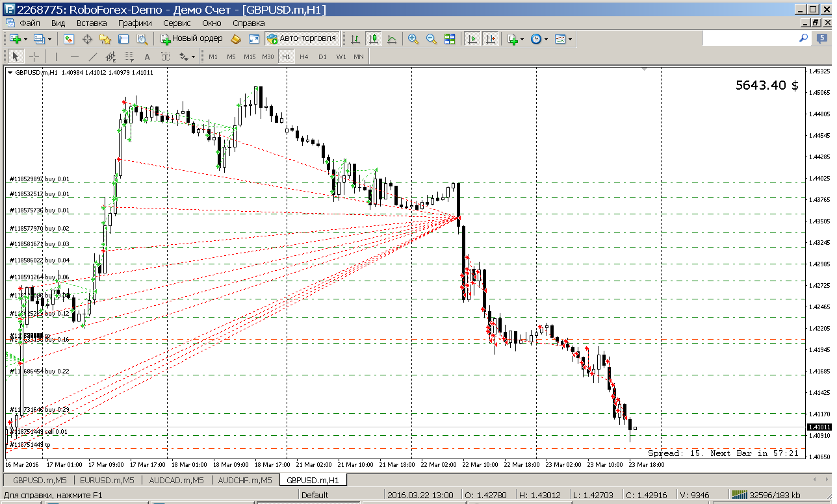
Task: Switch to the H4 timeframe
Action: point(304,57)
